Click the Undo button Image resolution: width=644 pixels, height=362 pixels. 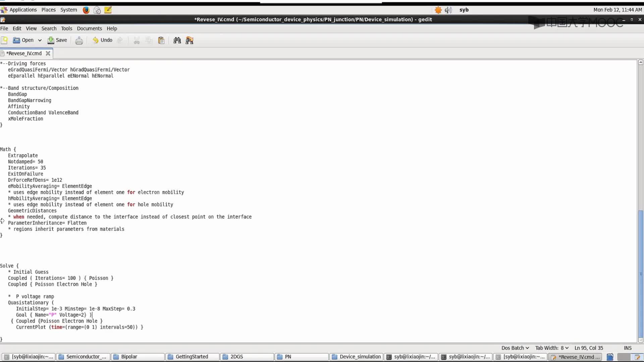coord(102,40)
